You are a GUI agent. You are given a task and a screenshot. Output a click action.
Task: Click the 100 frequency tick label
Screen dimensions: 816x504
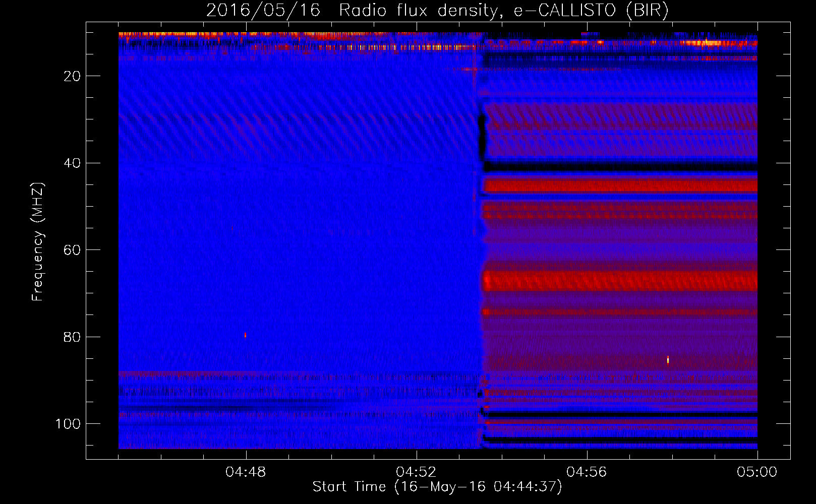click(68, 424)
